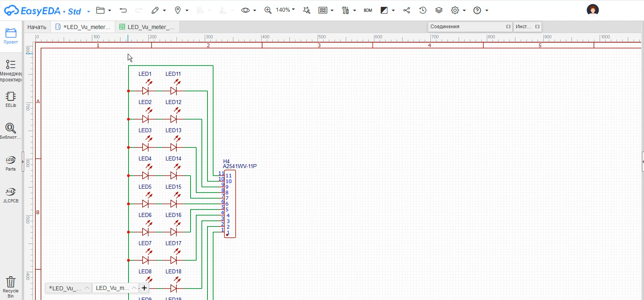Add new sheet with plus button
The width and height of the screenshot is (644, 300).
point(144,288)
